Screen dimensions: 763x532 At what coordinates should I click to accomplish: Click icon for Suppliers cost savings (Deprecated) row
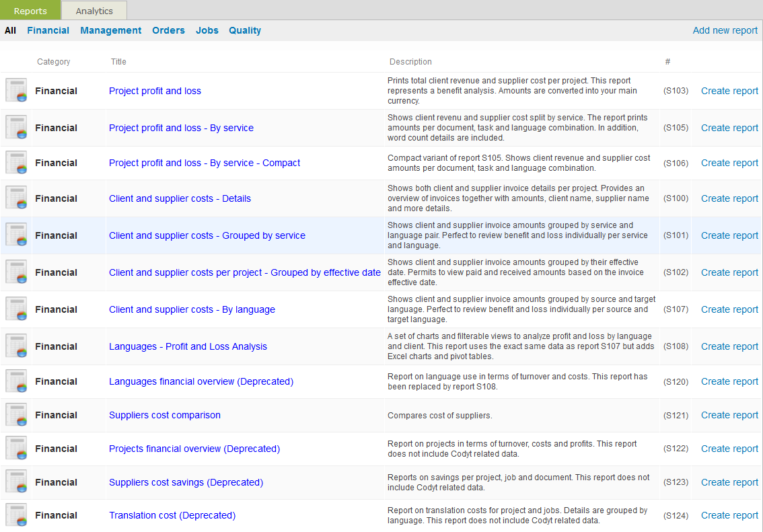click(16, 482)
